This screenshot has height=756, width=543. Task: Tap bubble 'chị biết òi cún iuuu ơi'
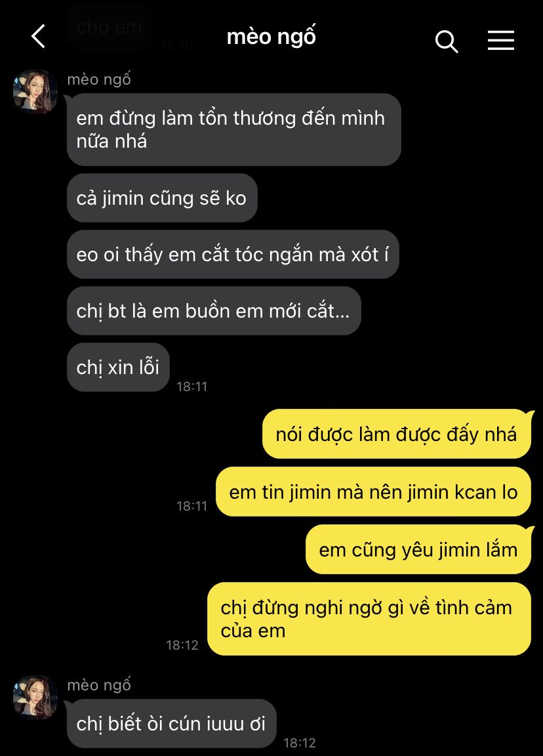coord(172,724)
